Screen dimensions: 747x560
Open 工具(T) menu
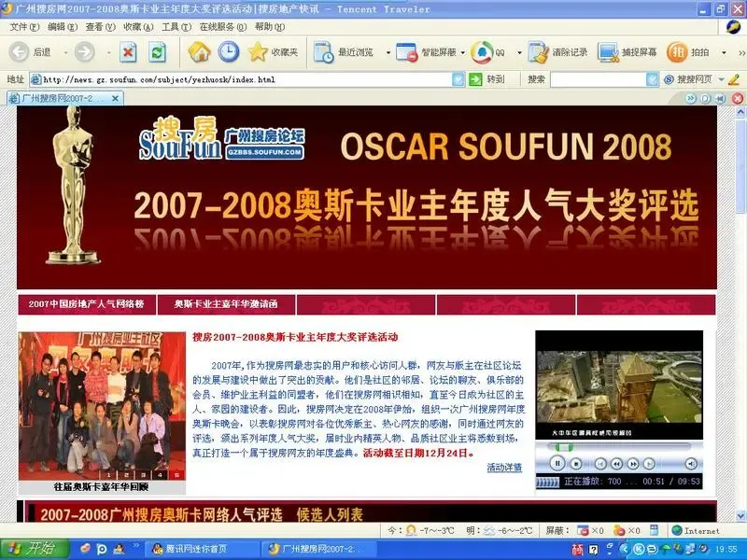(x=176, y=27)
